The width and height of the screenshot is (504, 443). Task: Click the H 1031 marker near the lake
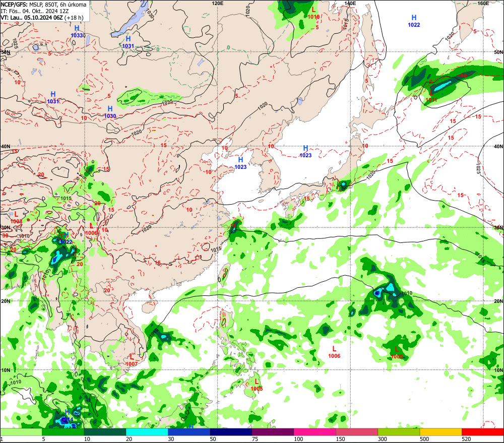(x=128, y=42)
